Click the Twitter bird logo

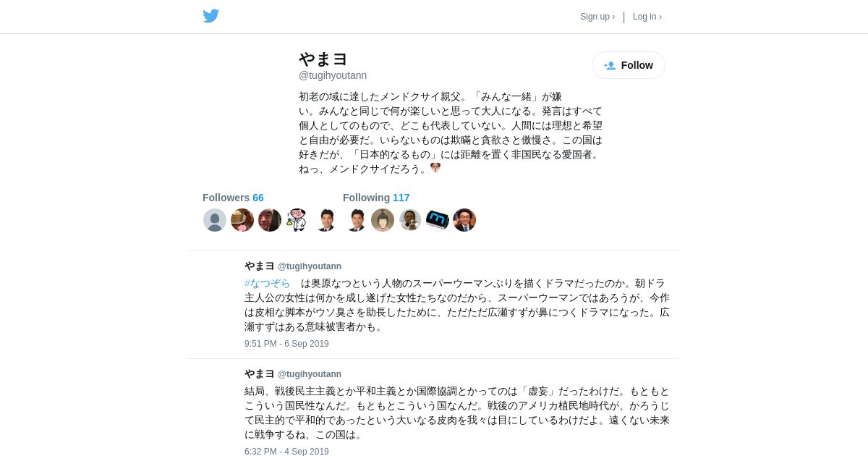[210, 16]
